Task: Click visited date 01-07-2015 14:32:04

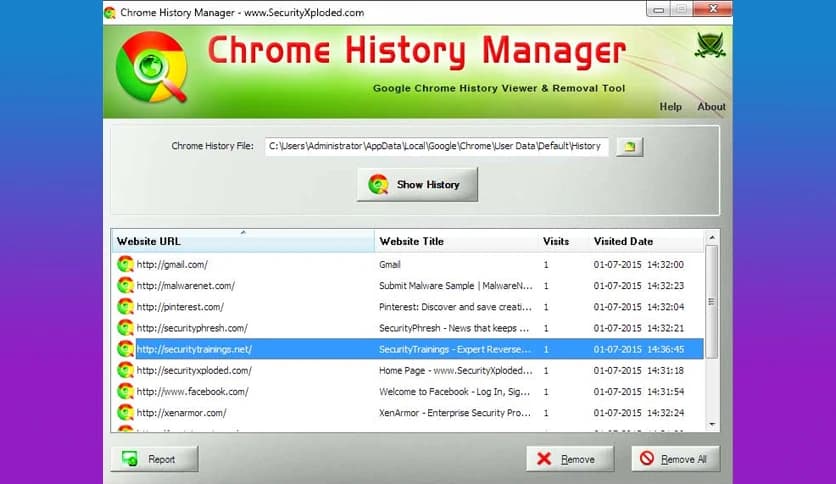Action: coord(639,306)
